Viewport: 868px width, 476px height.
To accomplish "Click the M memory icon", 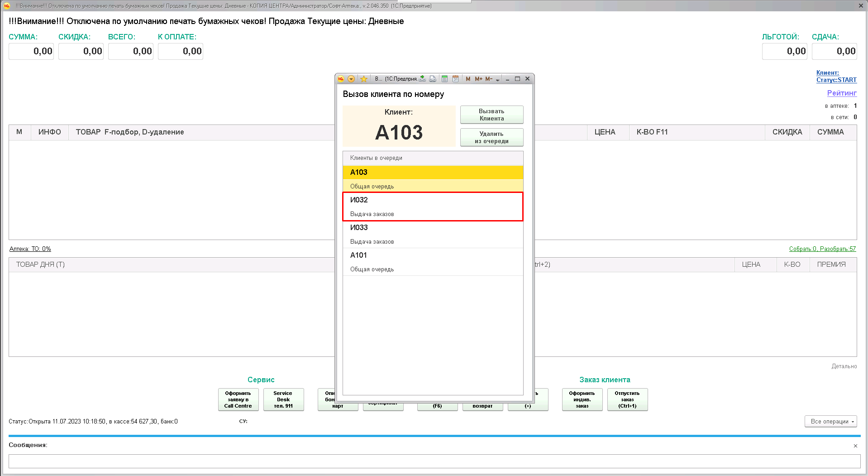I will [x=468, y=79].
